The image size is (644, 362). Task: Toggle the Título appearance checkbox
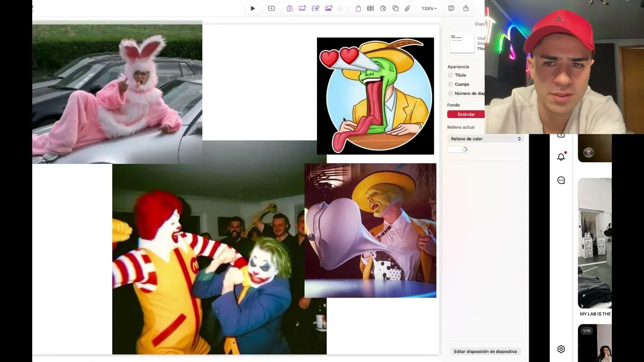[x=451, y=75]
